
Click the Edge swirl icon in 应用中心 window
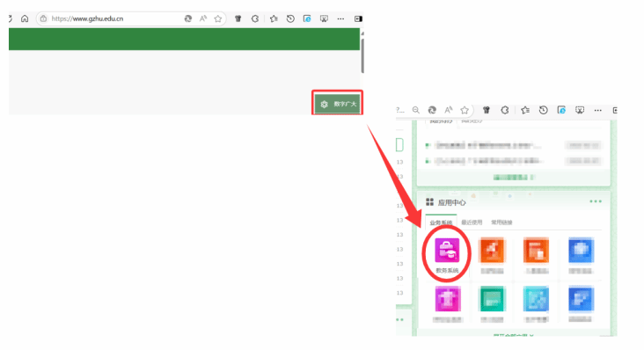432,110
